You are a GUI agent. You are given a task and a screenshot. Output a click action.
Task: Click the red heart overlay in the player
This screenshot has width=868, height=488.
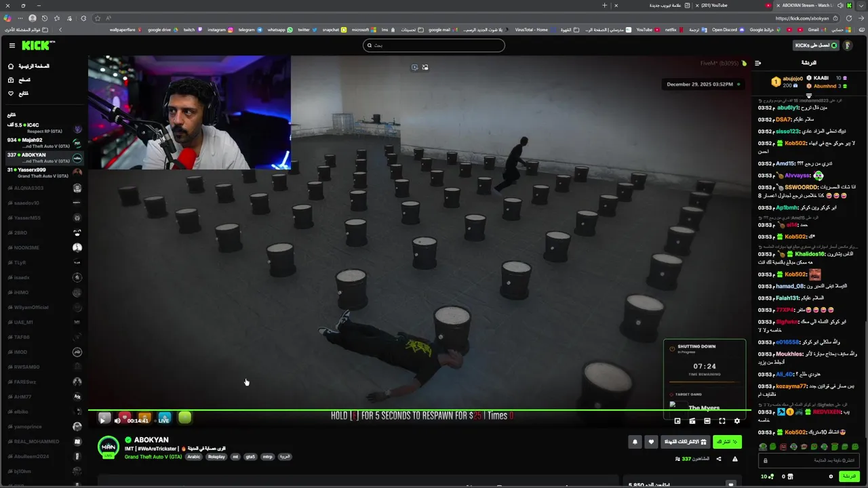[x=124, y=418]
